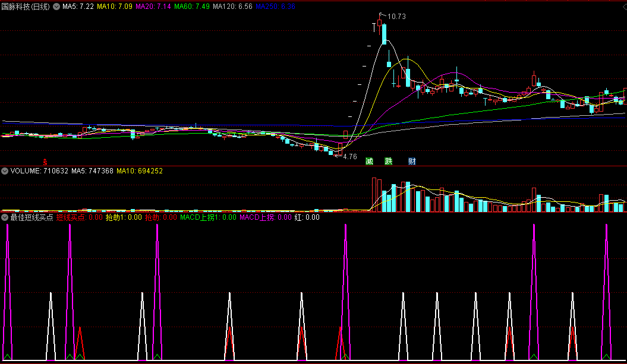Select 短线买点: 0.00 indicator value
The height and width of the screenshot is (364, 627).
tap(80, 217)
